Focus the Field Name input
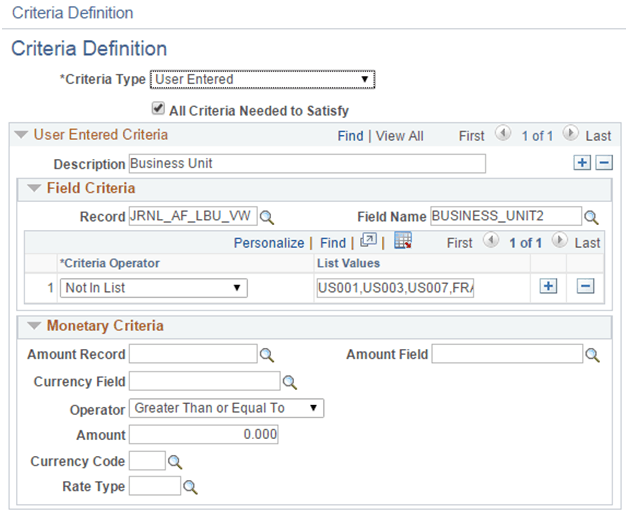 click(506, 216)
